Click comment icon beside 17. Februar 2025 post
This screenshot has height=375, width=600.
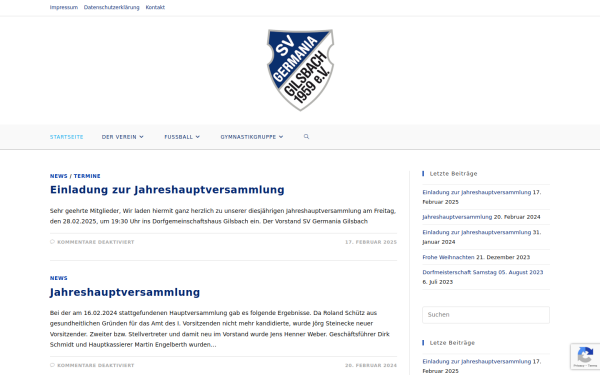(x=52, y=242)
